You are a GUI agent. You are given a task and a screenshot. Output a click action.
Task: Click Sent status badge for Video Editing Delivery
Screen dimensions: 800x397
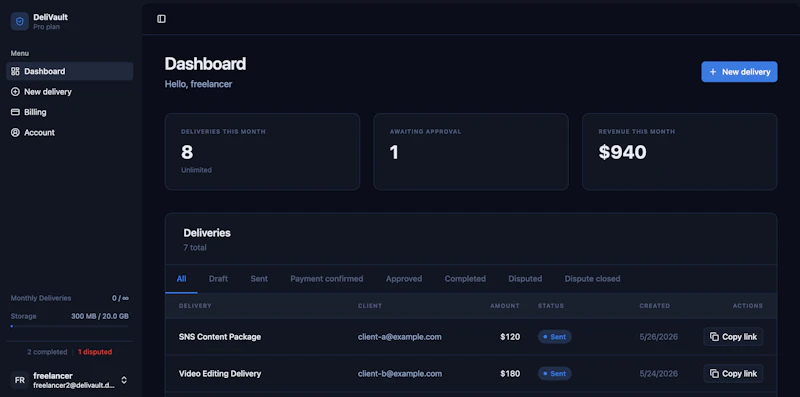tap(555, 374)
